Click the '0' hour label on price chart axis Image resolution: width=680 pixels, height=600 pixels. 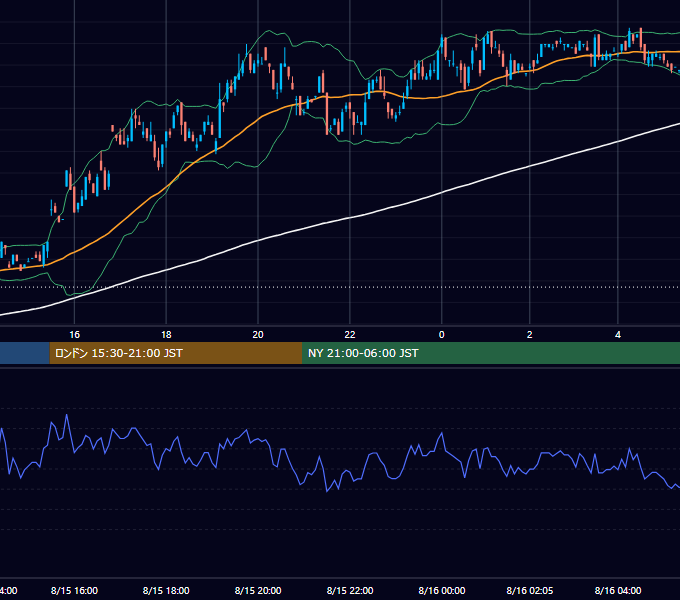(441, 334)
